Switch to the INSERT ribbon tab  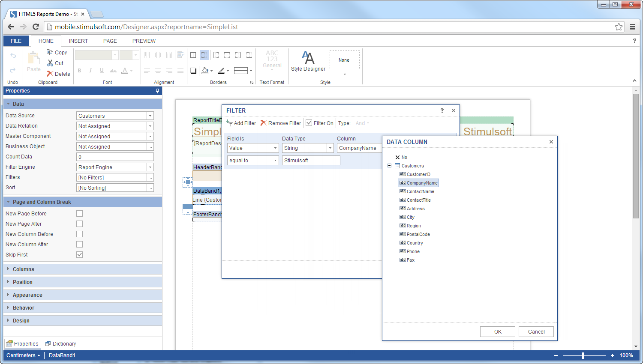78,41
